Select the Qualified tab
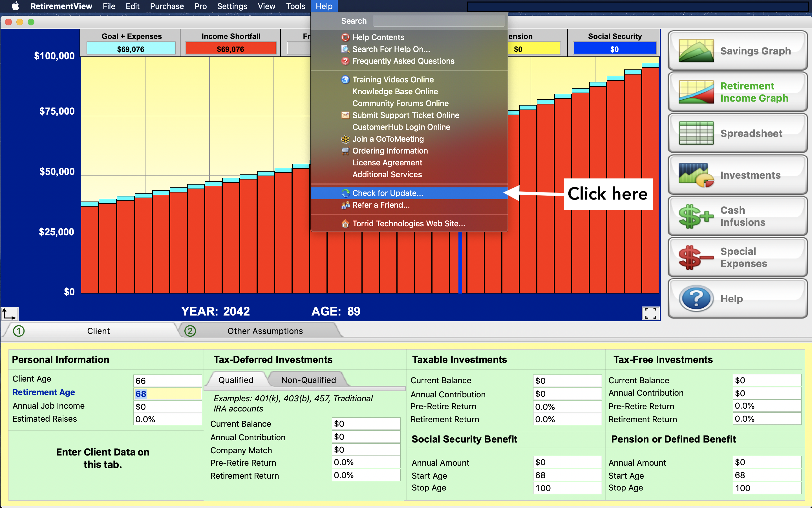This screenshot has height=508, width=812. 236,380
